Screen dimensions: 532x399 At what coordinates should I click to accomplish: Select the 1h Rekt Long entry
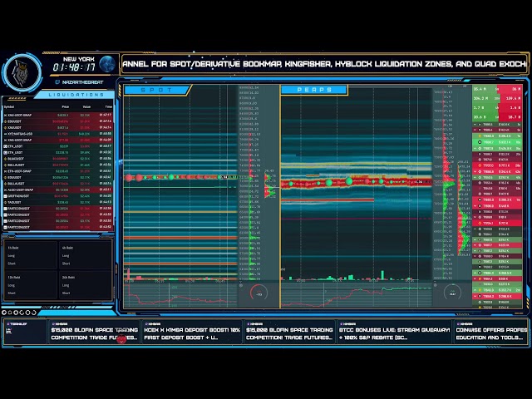[12, 257]
